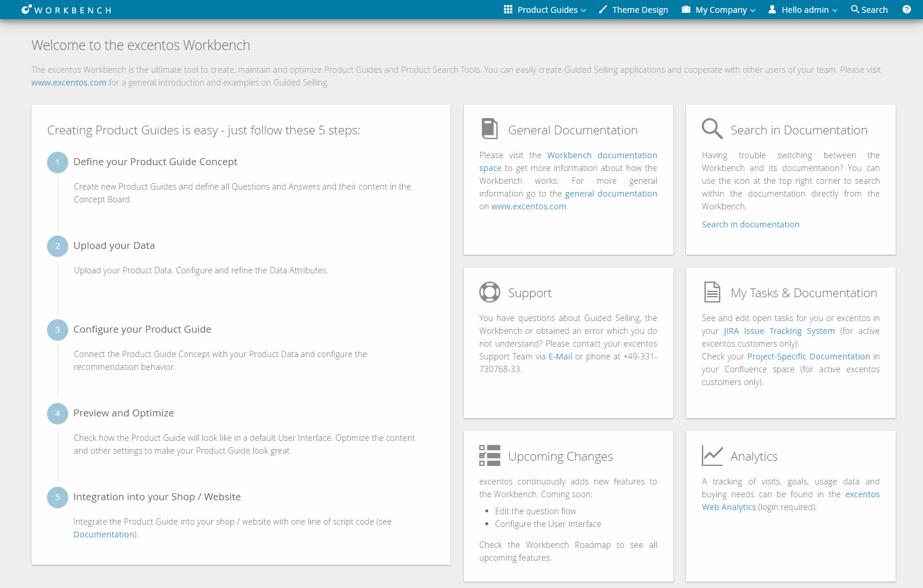Screen dimensions: 923x588
Task: Click Integration into your Shop / Website heading
Action: 157,497
